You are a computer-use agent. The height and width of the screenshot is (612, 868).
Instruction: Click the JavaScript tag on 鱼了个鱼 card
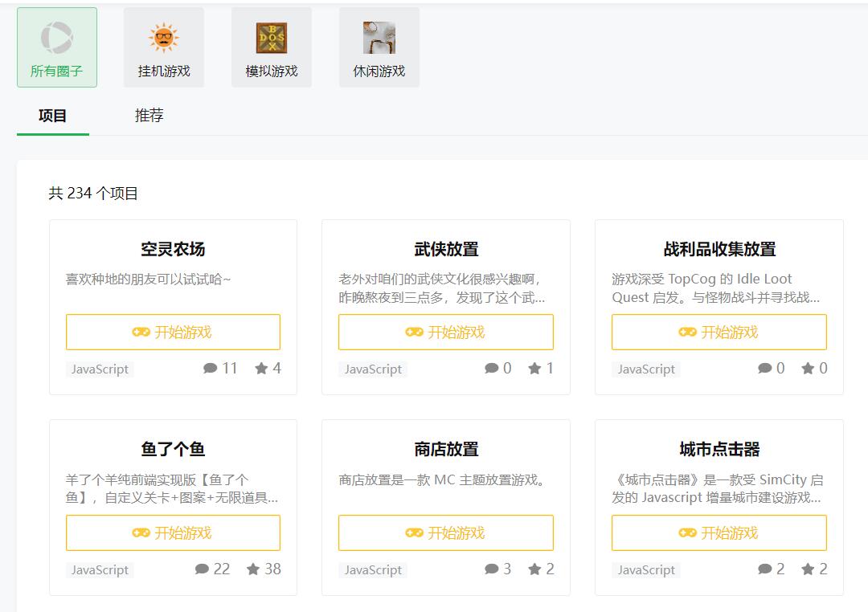[x=99, y=569]
